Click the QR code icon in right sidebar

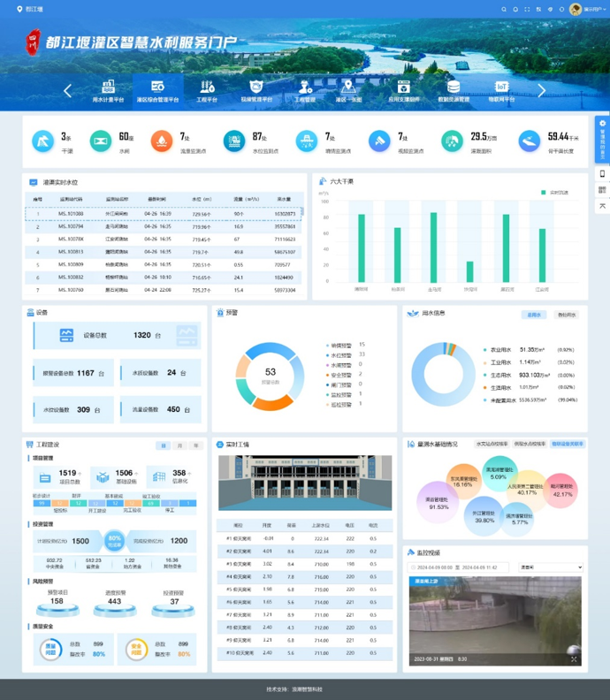602,190
